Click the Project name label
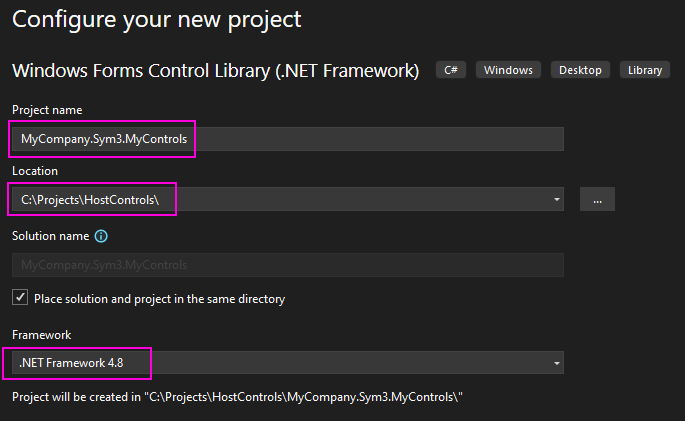The image size is (685, 421). click(x=47, y=109)
